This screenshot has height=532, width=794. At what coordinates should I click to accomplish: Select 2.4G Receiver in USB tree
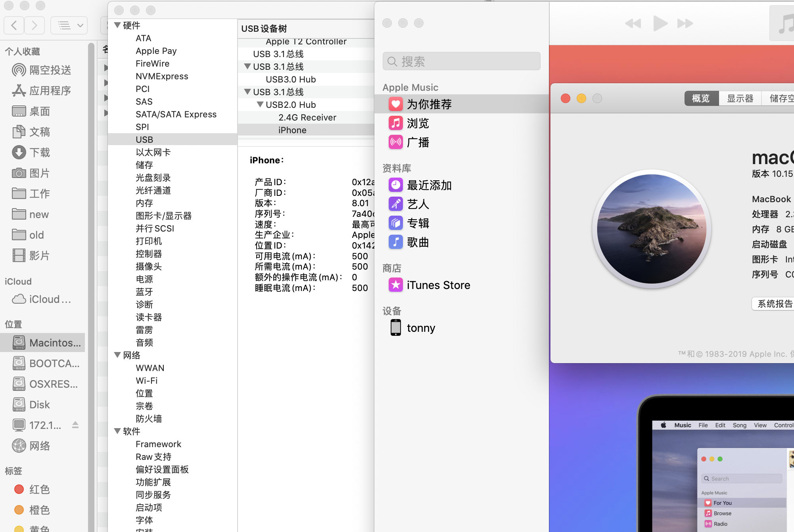tap(307, 117)
